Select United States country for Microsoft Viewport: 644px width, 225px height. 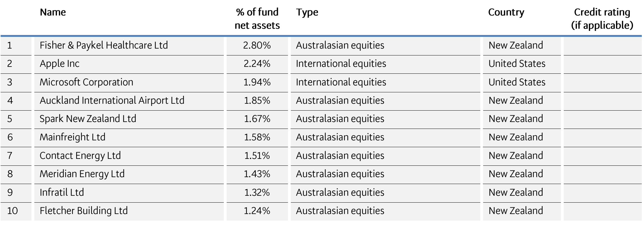click(x=517, y=82)
